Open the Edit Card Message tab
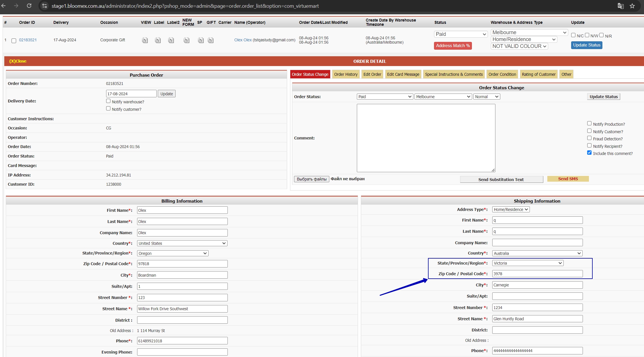The height and width of the screenshot is (357, 644). pyautogui.click(x=403, y=74)
